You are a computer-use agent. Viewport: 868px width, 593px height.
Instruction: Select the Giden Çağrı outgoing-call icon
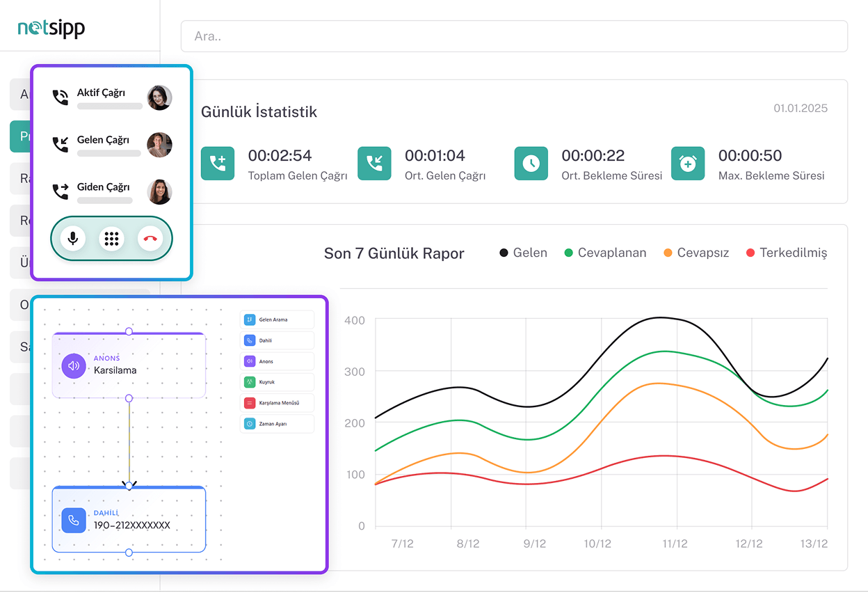click(x=61, y=191)
